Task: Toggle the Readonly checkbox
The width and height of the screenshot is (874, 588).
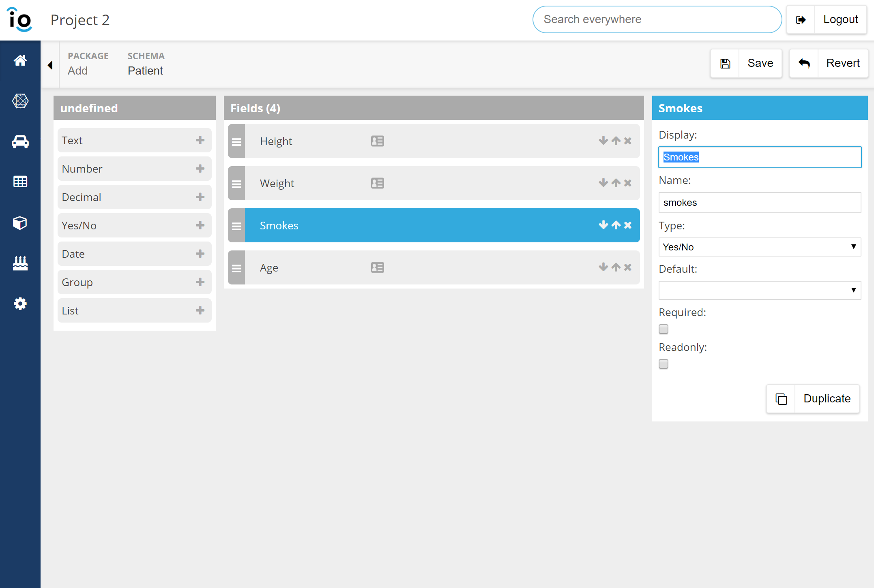Action: tap(664, 364)
